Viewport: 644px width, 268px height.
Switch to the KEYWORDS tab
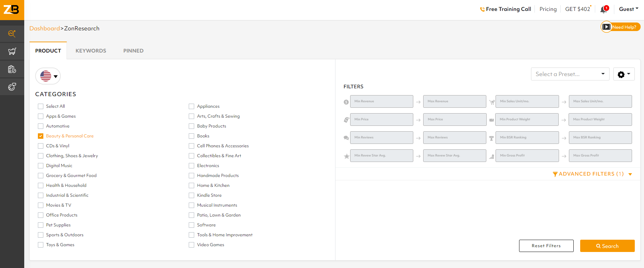point(91,51)
